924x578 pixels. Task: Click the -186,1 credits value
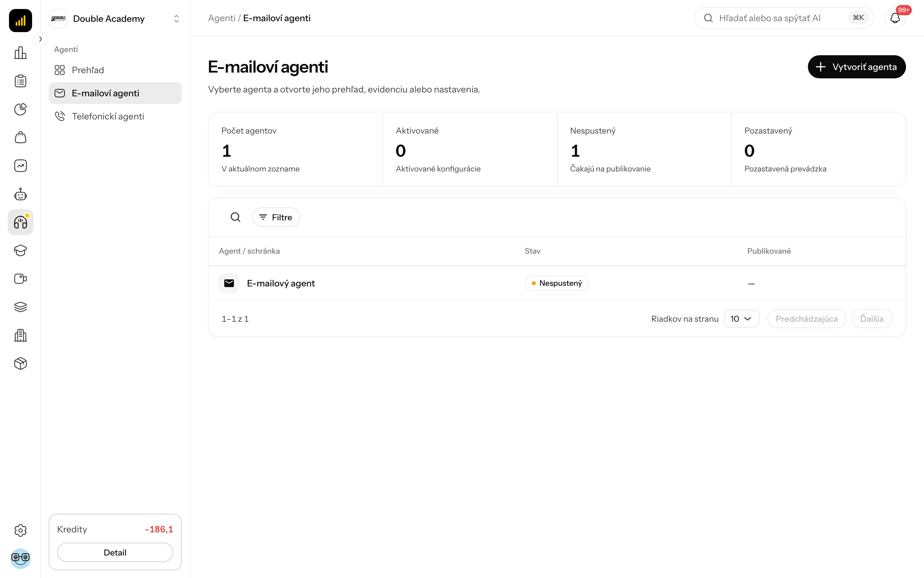click(x=159, y=529)
